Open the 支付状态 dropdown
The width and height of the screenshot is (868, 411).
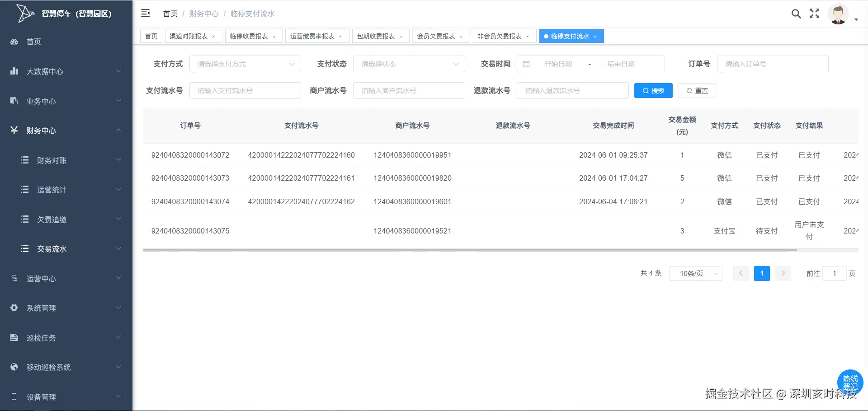point(409,64)
